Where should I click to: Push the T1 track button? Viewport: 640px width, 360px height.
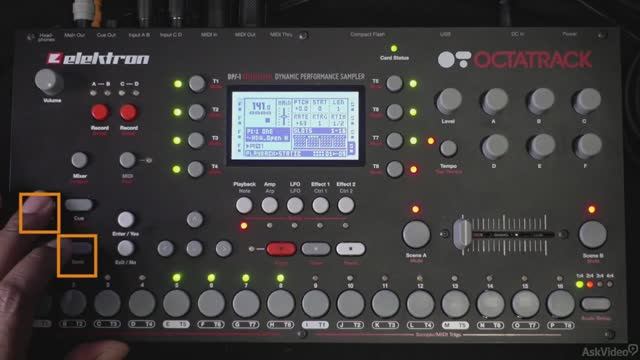pos(196,84)
